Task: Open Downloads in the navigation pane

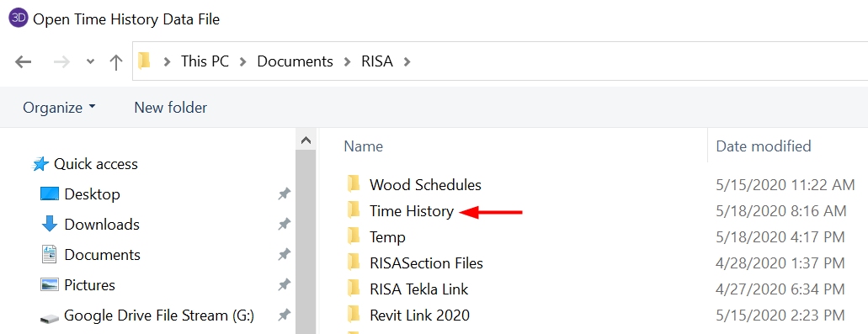Action: pyautogui.click(x=102, y=225)
